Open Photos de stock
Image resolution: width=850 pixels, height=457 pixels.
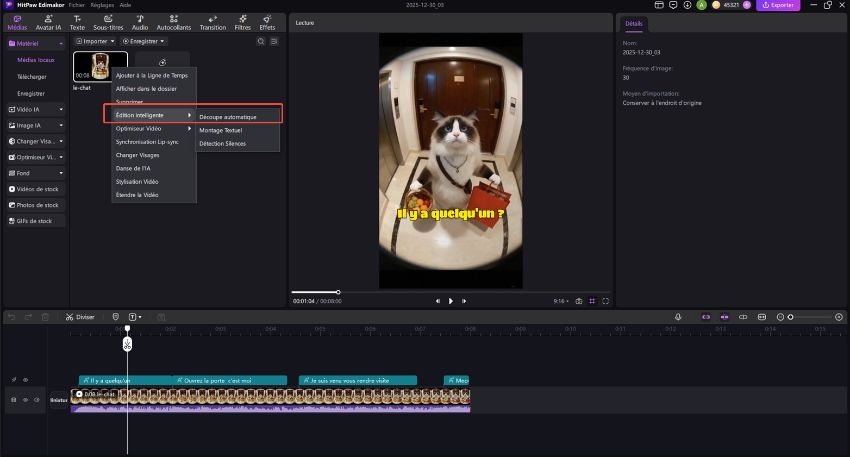[36, 205]
